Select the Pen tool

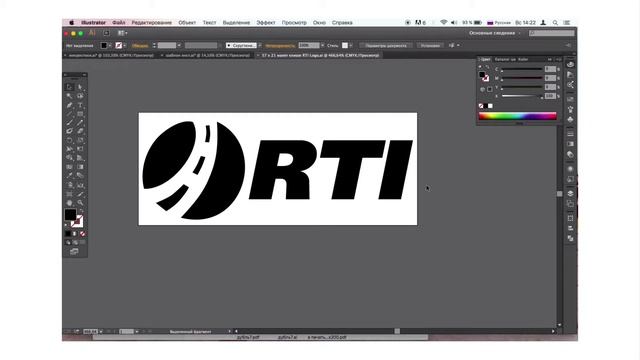(x=69, y=105)
